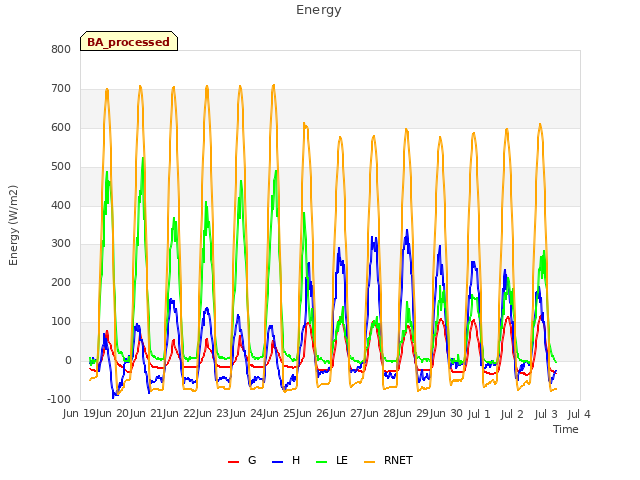640x480 pixels.
Task: Select the RNET legend label
Action: click(x=398, y=460)
